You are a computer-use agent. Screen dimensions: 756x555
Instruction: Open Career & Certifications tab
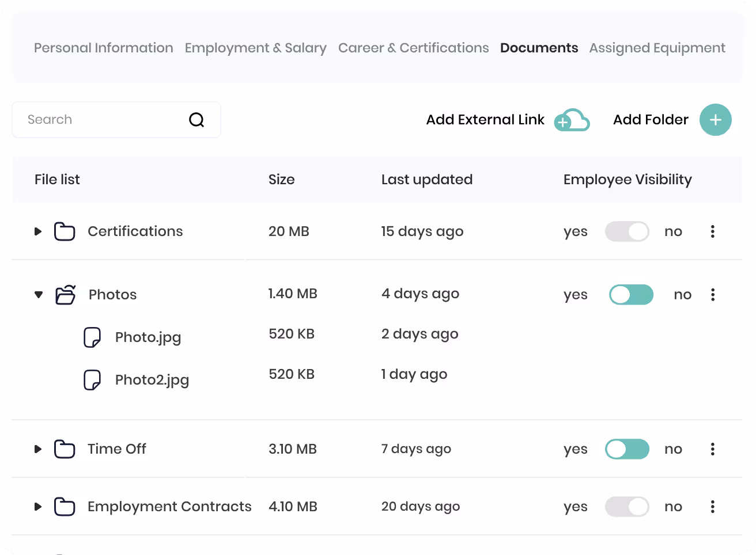tap(414, 48)
